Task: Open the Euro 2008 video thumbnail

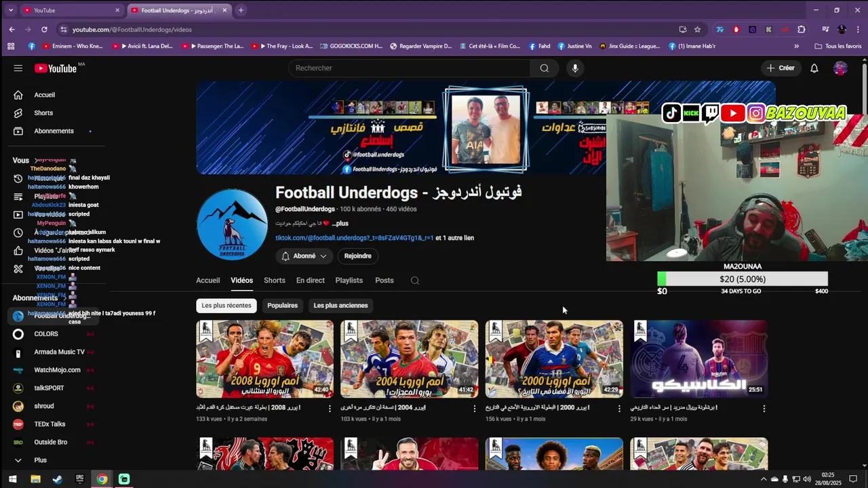Action: (x=264, y=359)
